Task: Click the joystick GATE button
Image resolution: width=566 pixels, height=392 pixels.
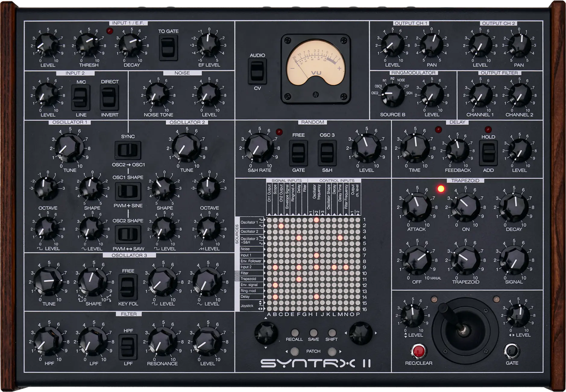Action: click(512, 351)
